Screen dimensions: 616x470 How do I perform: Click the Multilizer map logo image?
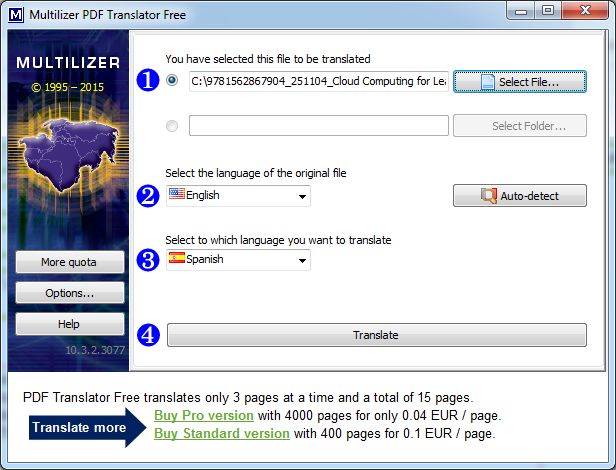68,153
